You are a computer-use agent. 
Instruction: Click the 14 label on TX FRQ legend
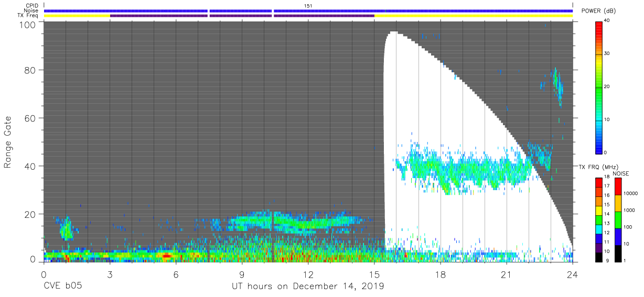click(606, 214)
